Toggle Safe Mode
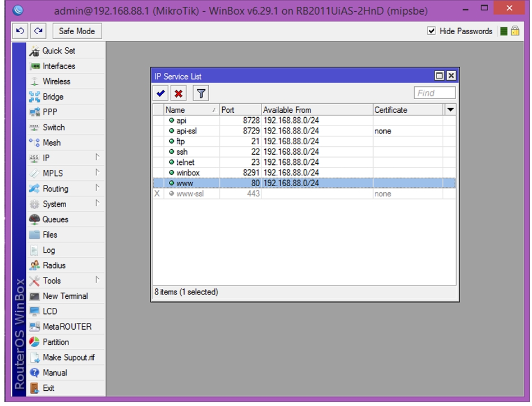This screenshot has width=532, height=406. pyautogui.click(x=77, y=31)
